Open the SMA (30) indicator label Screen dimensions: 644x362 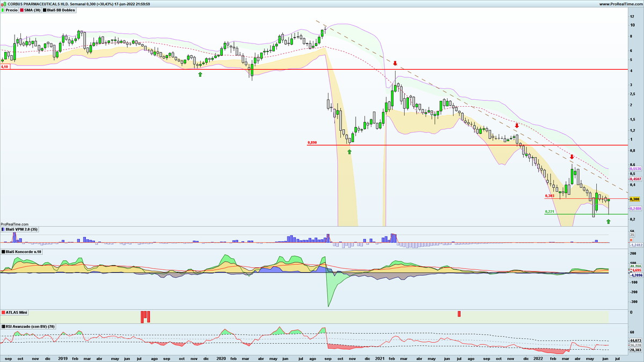pos(33,10)
